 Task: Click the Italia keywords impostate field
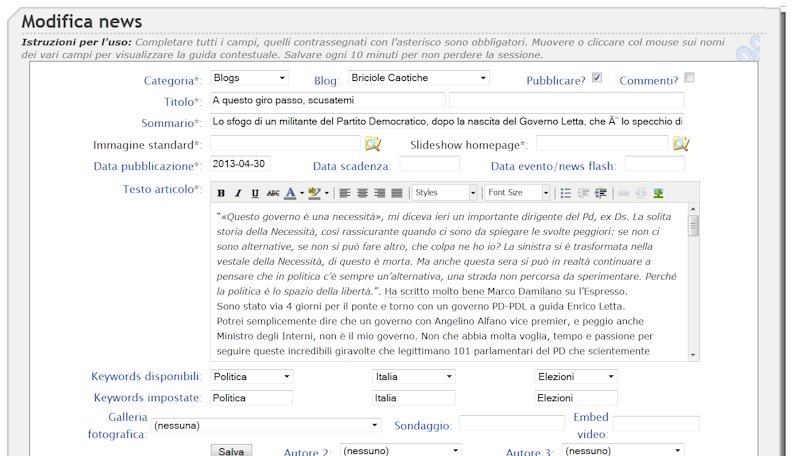coord(414,398)
